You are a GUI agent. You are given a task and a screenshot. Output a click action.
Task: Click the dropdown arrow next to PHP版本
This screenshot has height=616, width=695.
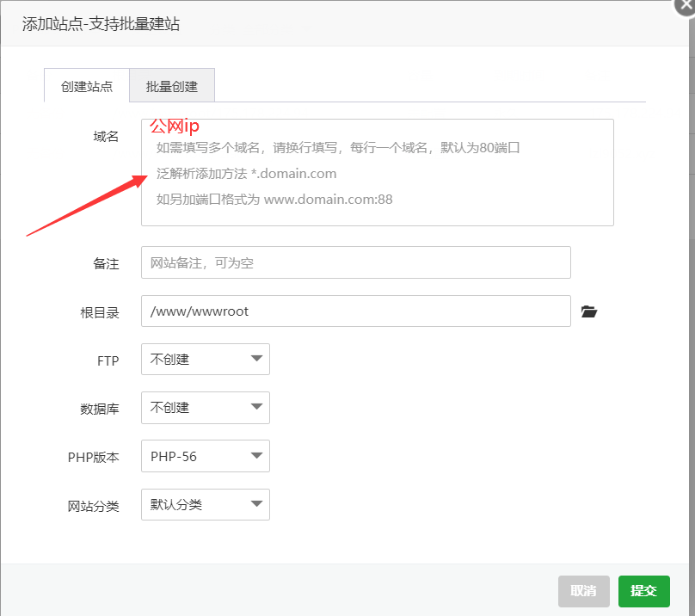(257, 456)
